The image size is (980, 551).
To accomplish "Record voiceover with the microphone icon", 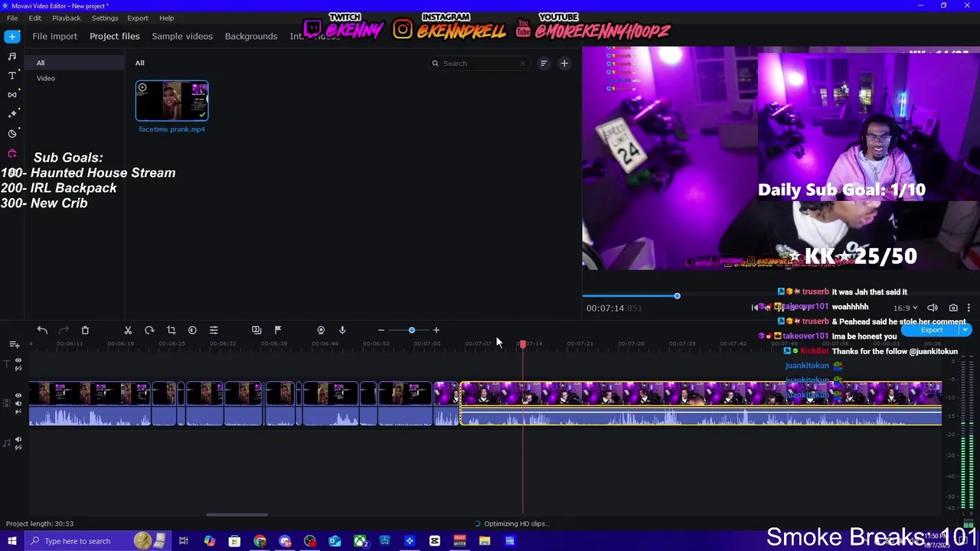I will (x=342, y=330).
